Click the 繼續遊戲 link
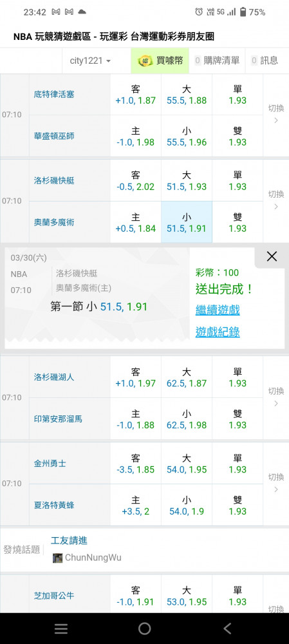289x644 pixels. [x=218, y=310]
